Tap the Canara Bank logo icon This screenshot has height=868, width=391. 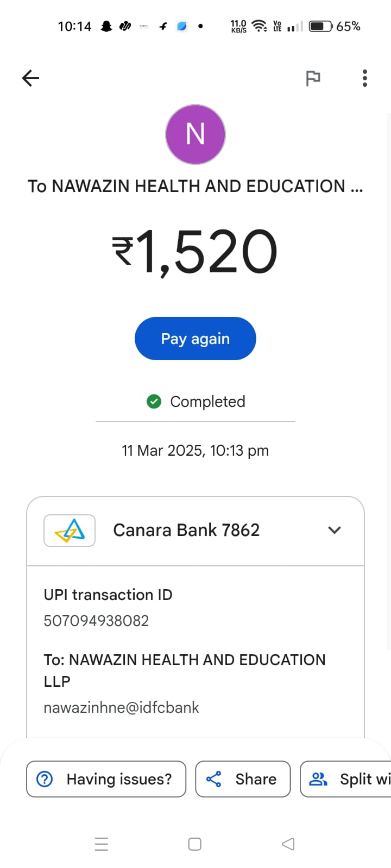(x=70, y=530)
